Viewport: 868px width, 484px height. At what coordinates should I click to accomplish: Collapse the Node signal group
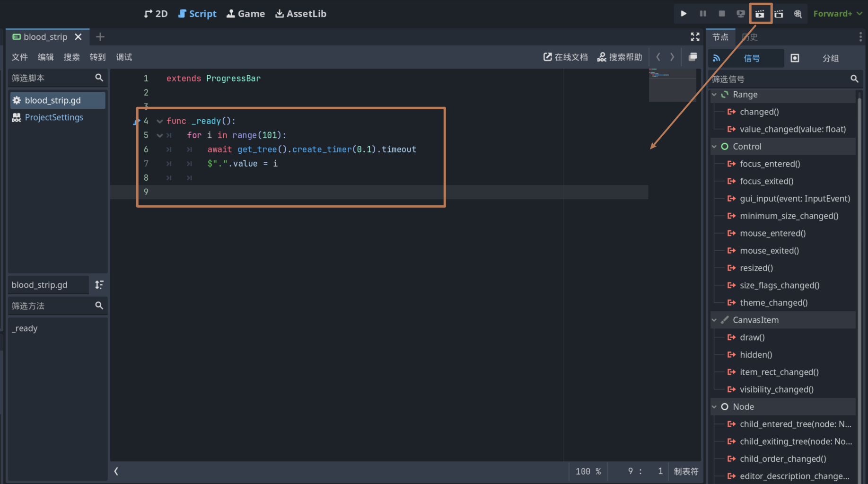tap(714, 407)
